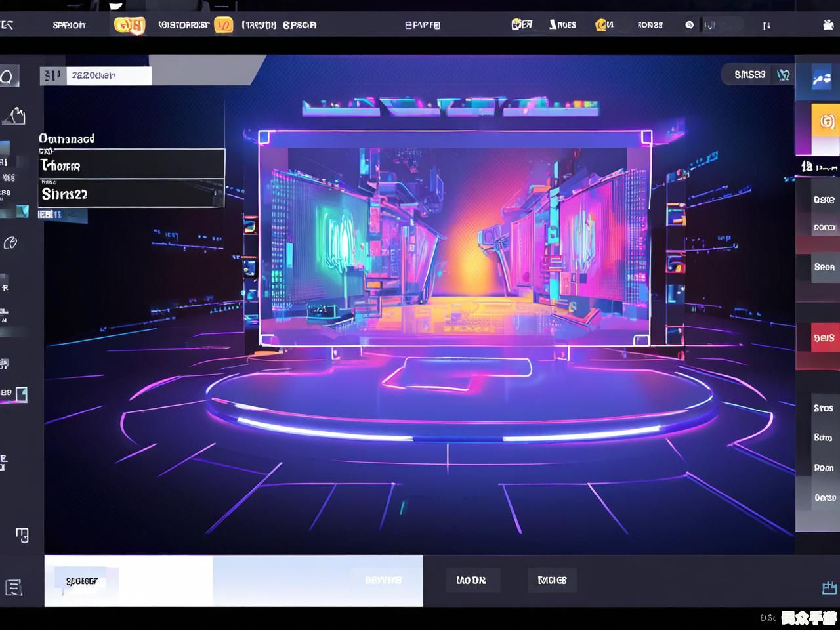Click the blue icon at bottom right corner
This screenshot has height=630, width=840.
829,587
